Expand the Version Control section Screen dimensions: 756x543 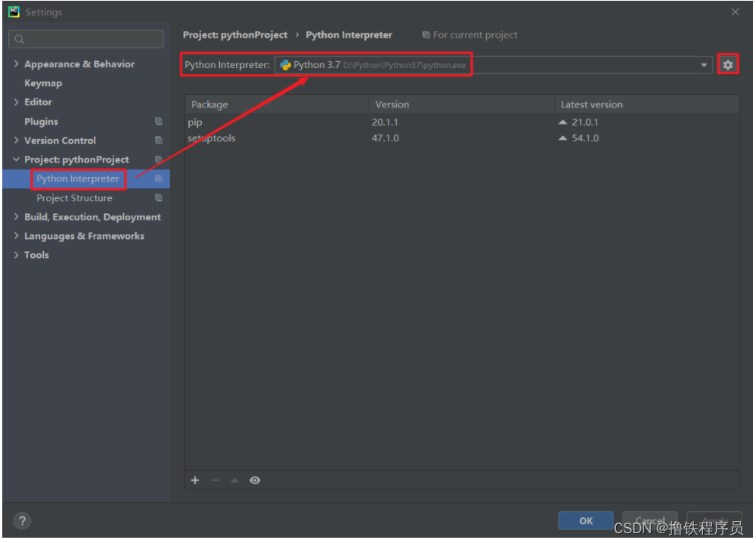point(17,141)
